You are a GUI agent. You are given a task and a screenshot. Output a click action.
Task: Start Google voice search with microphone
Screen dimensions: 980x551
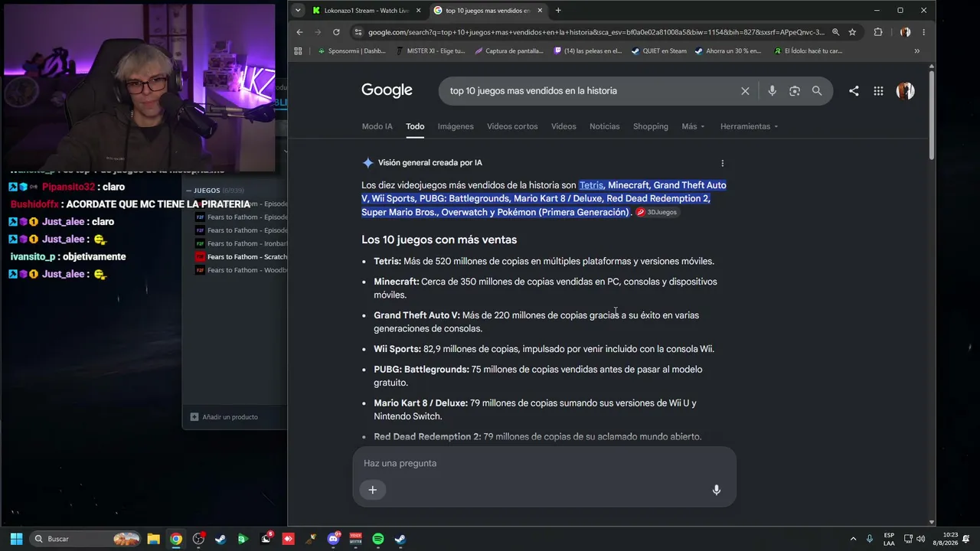(772, 91)
